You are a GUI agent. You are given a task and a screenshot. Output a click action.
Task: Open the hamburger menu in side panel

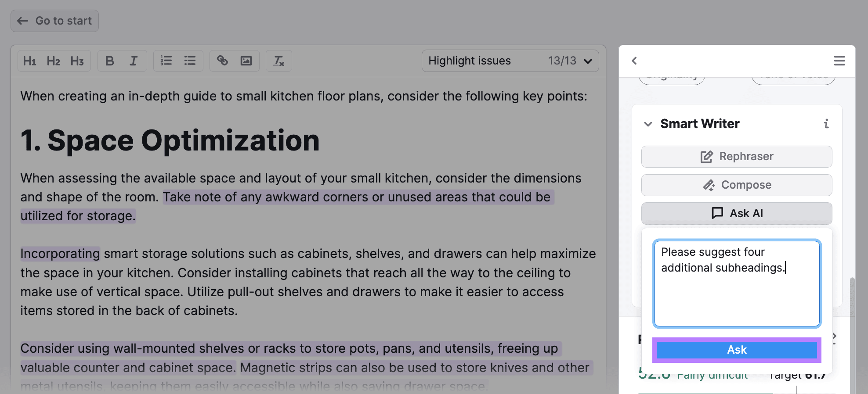click(x=839, y=61)
